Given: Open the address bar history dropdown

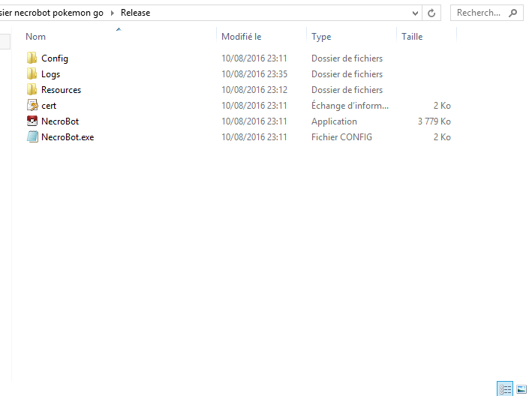Looking at the screenshot, I should (415, 13).
